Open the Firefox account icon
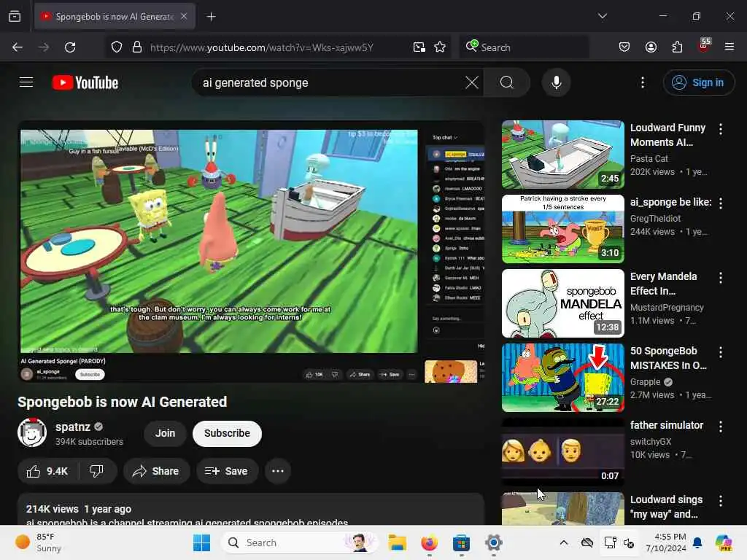This screenshot has height=560, width=747. click(x=651, y=47)
